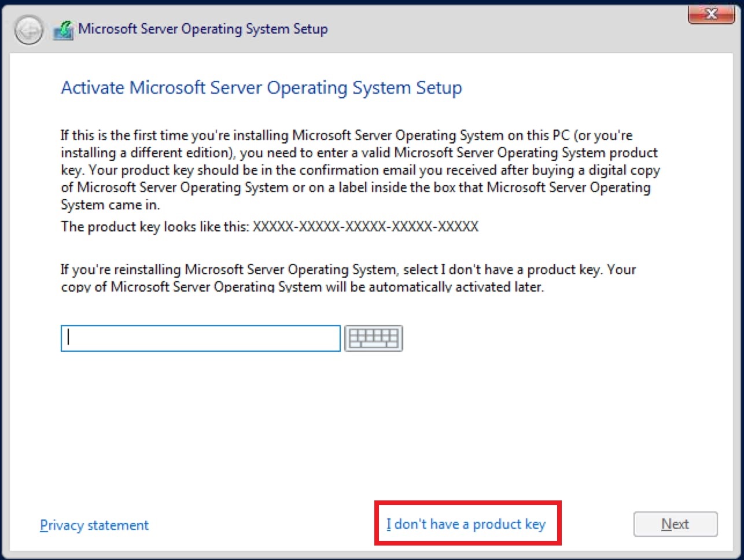Open the Privacy statement link
The height and width of the screenshot is (560, 744).
(94, 525)
